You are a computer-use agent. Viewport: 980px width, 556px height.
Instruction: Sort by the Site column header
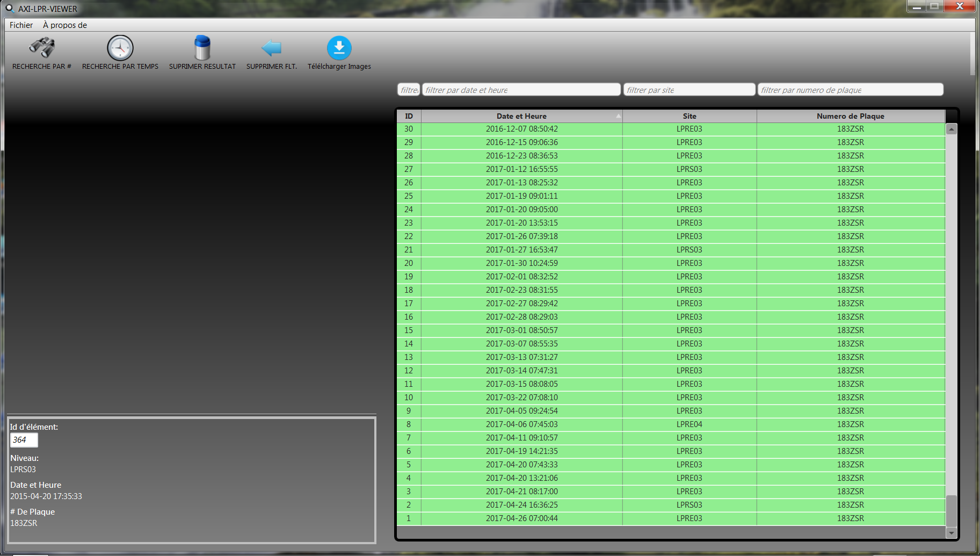click(689, 116)
